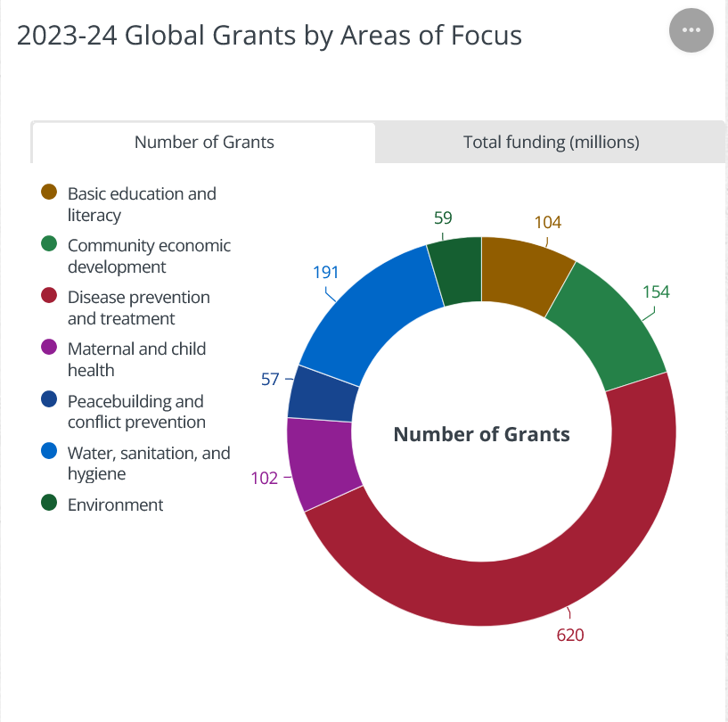Hide Environment series via legend text
This screenshot has width=728, height=722.
pos(116,505)
